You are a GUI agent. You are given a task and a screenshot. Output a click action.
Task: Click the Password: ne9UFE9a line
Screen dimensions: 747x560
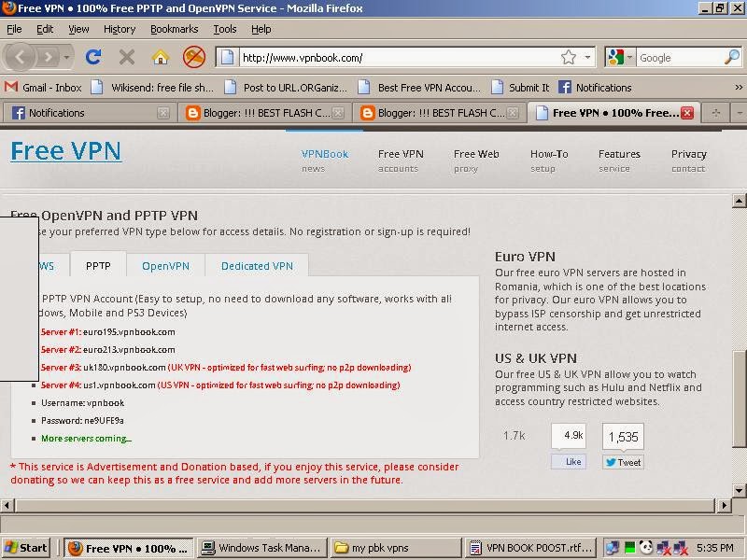point(82,421)
